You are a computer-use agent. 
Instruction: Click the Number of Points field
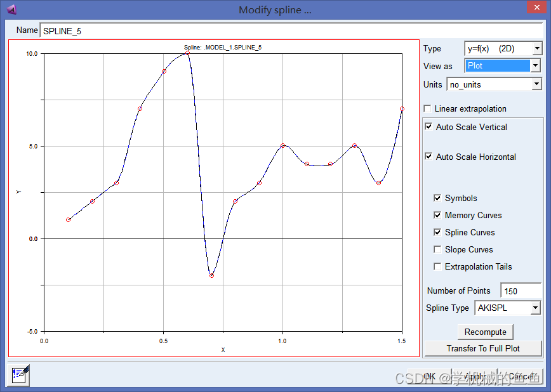[x=520, y=291]
